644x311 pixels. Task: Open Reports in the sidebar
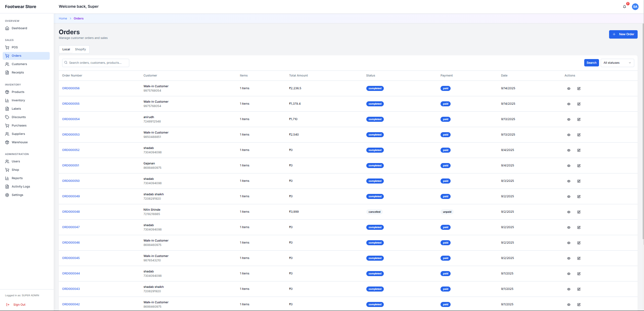coord(26,178)
